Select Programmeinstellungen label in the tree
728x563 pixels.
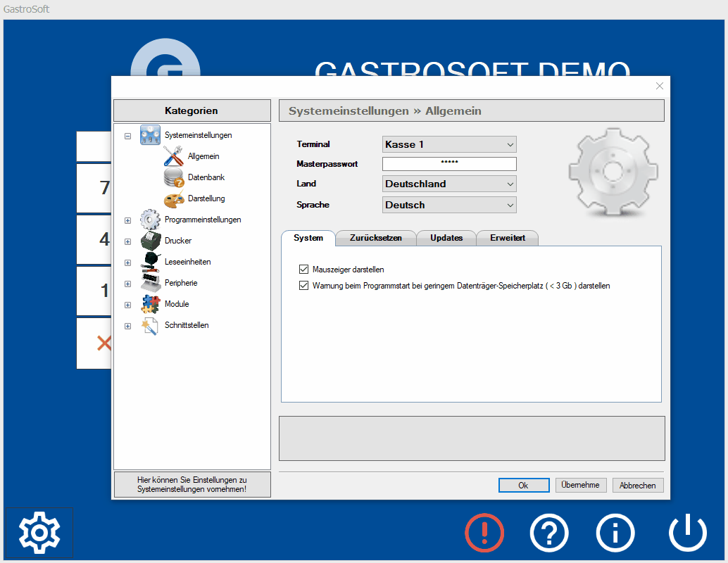pyautogui.click(x=203, y=220)
